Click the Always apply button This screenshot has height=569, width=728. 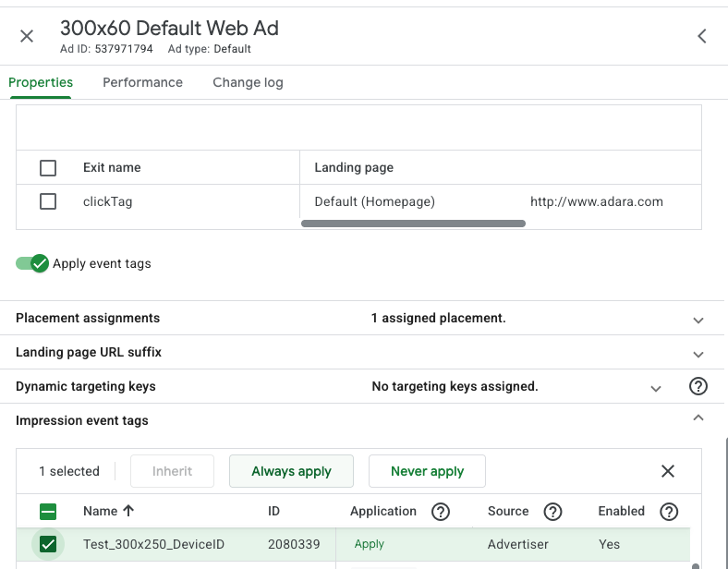pyautogui.click(x=291, y=471)
